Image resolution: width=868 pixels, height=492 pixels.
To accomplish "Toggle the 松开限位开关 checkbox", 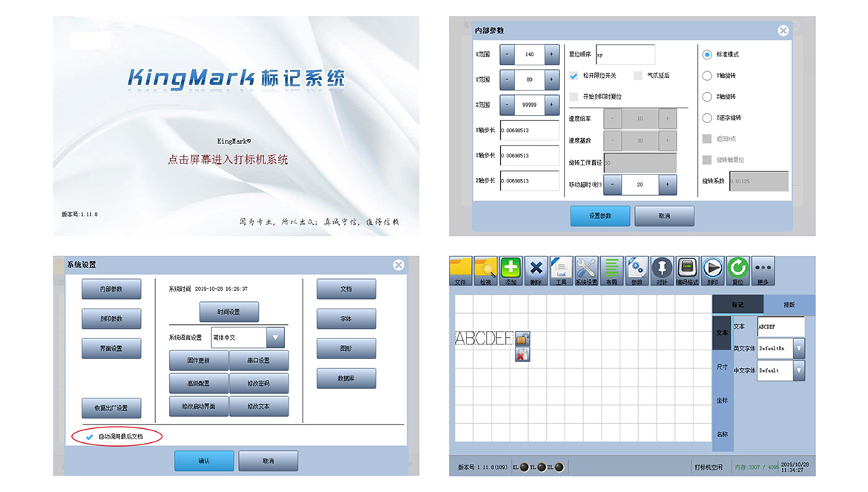I will 574,76.
